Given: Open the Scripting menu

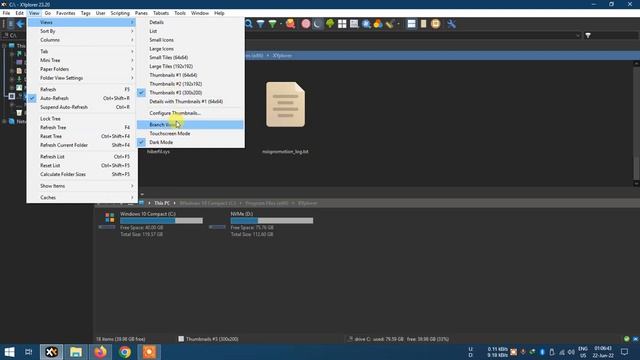Looking at the screenshot, I should click(120, 13).
